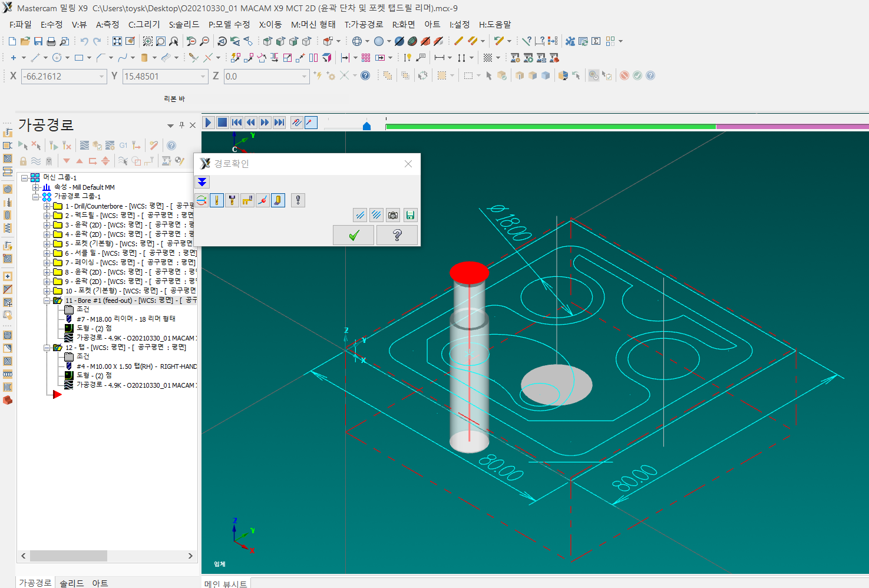Screen dimensions: 869x588
Task: Open the H:도움말 menu
Action: click(x=495, y=25)
